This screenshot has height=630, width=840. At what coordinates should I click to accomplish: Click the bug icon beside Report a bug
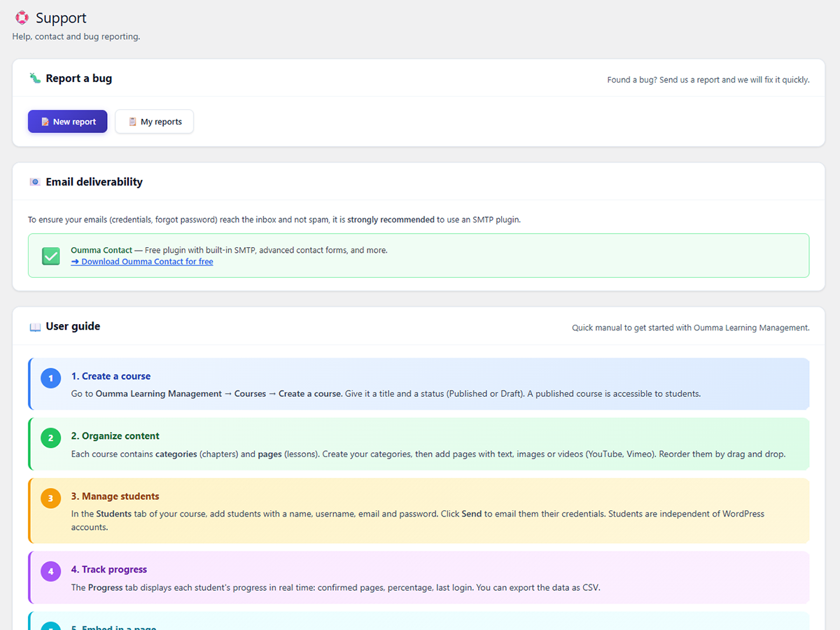pyautogui.click(x=35, y=78)
